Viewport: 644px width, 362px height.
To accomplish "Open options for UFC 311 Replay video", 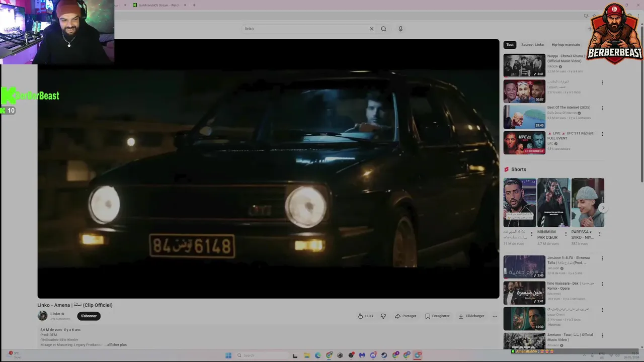I will click(x=602, y=134).
